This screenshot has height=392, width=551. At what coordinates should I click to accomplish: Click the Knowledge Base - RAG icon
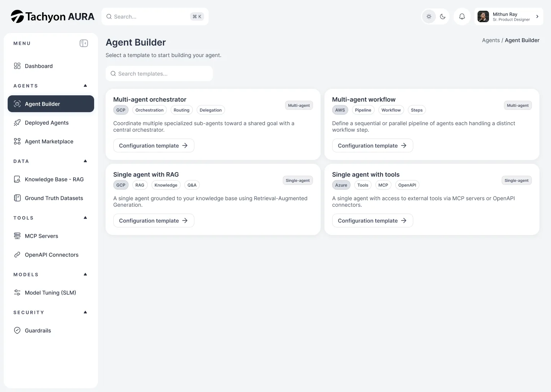pyautogui.click(x=17, y=179)
